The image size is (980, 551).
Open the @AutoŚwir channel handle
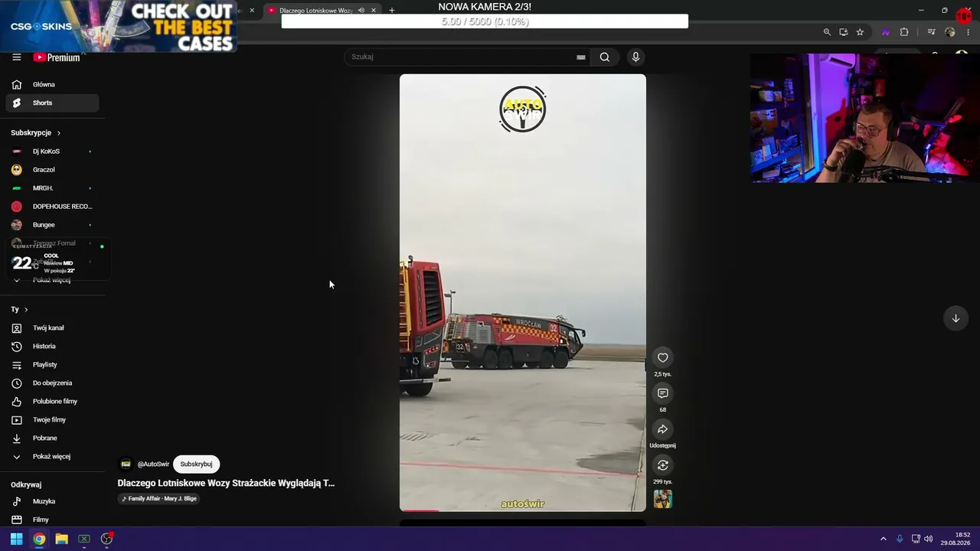tap(153, 464)
